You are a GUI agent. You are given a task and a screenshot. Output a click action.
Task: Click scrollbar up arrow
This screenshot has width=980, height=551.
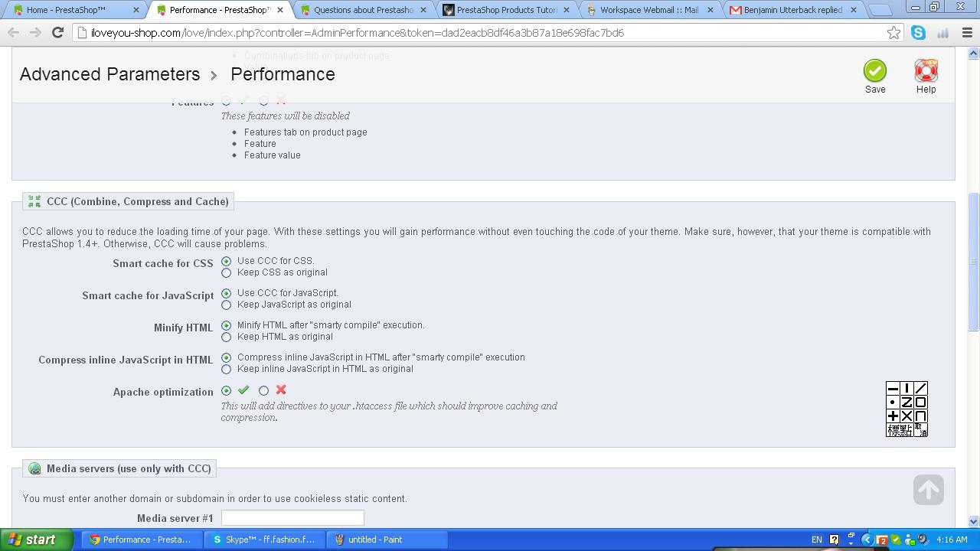[x=974, y=54]
